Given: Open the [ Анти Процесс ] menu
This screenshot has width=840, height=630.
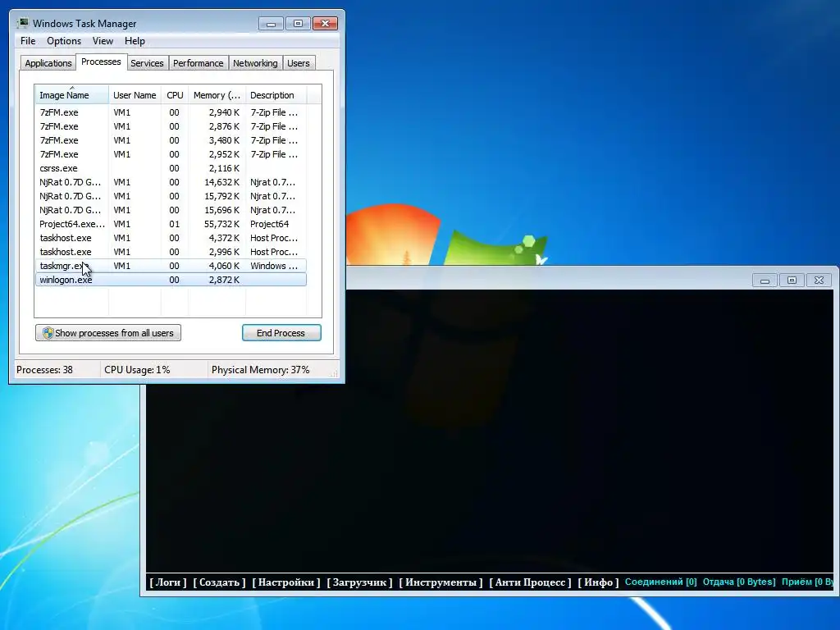Looking at the screenshot, I should pos(530,582).
